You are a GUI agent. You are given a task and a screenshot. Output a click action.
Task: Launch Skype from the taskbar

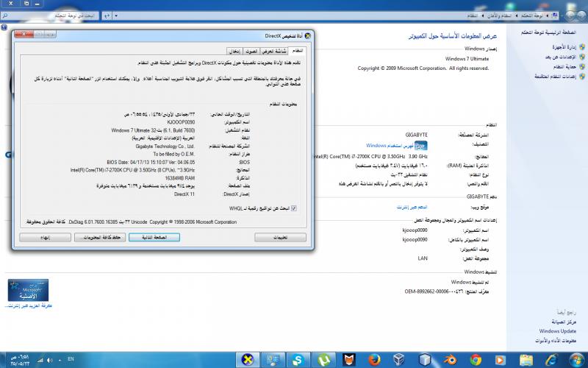(x=298, y=360)
